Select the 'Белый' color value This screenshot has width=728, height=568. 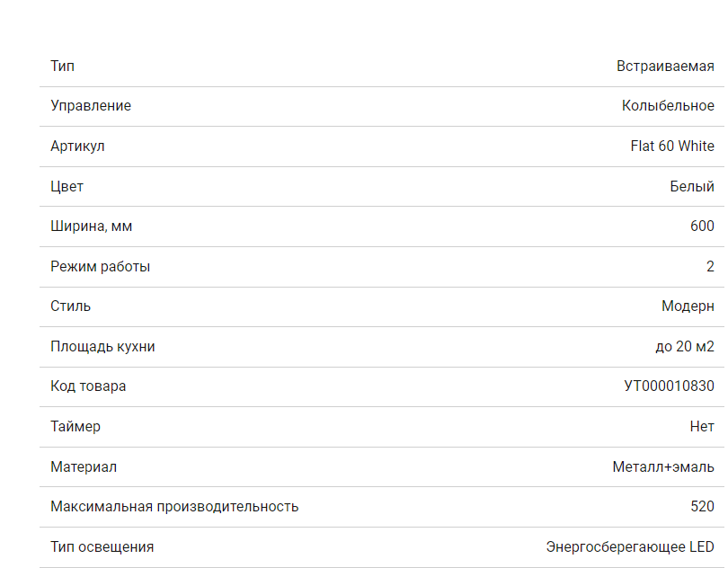692,186
